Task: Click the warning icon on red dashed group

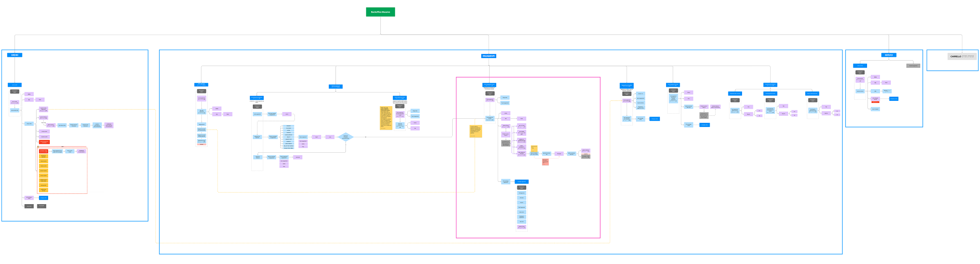Action: pyautogui.click(x=38, y=147)
